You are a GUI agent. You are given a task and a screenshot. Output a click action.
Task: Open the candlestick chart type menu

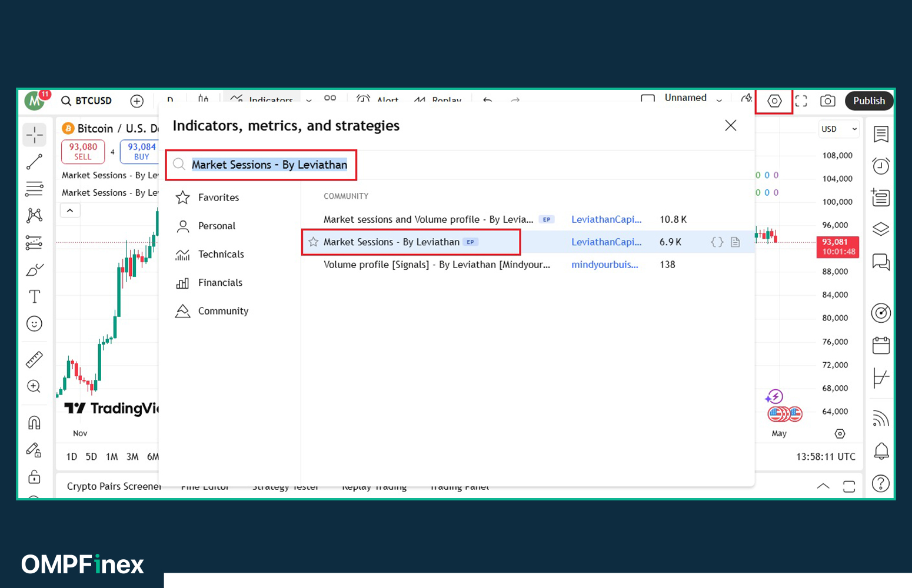203,99
